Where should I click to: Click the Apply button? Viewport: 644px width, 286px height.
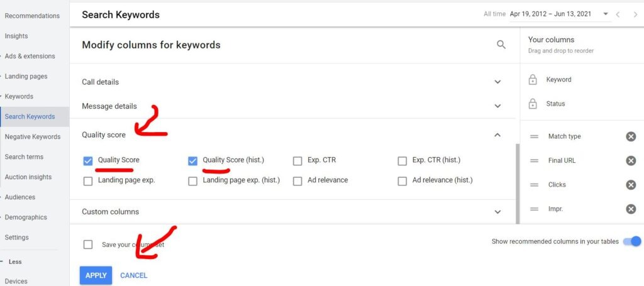96,275
